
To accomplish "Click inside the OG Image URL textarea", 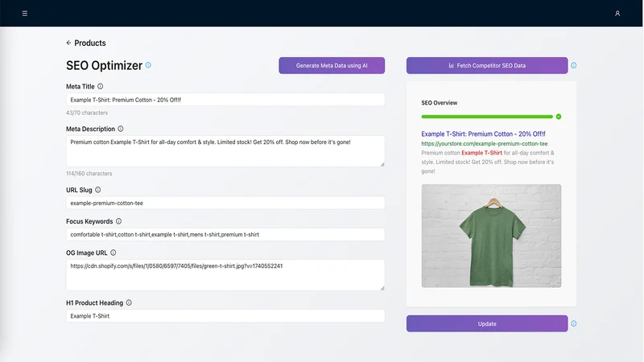I will (225, 275).
